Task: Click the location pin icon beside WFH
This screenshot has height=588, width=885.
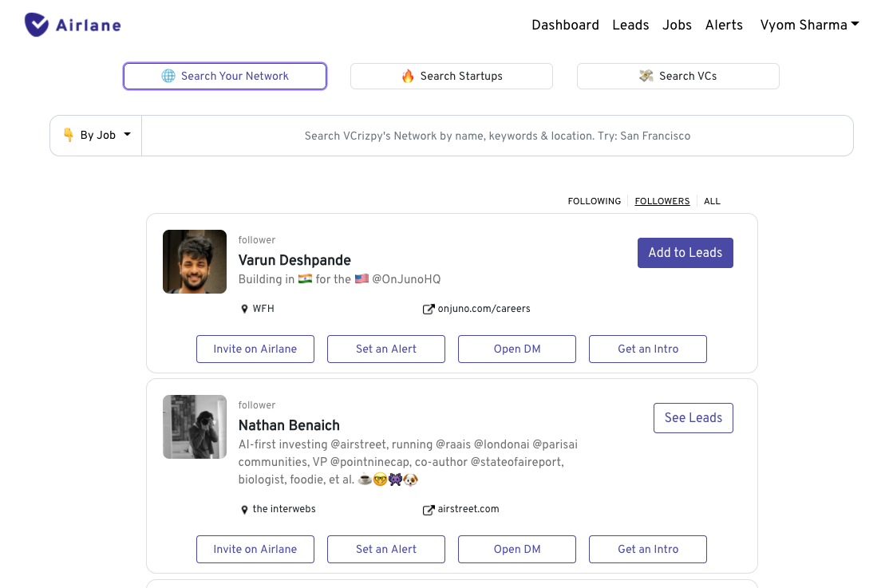Action: pos(245,310)
